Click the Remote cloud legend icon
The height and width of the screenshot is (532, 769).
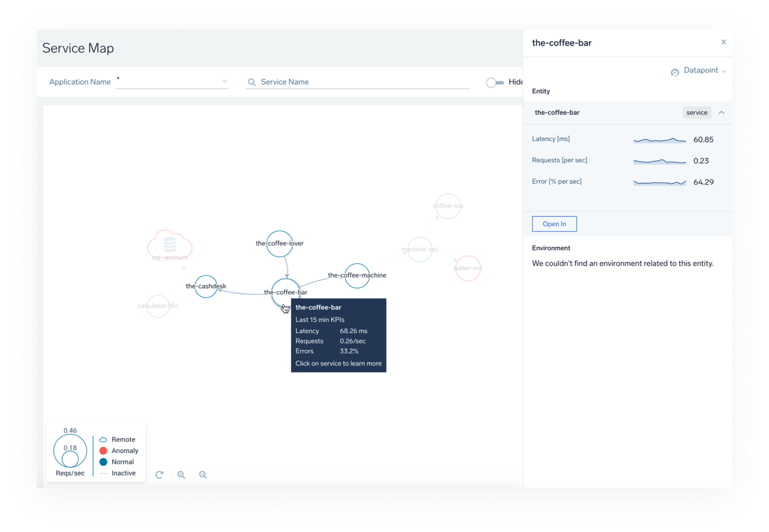(x=103, y=439)
